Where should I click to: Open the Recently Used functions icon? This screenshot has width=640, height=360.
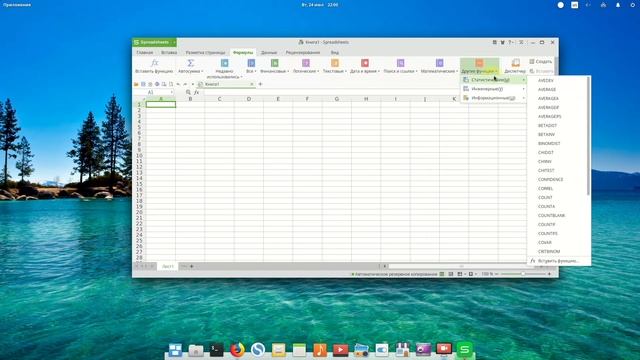[x=224, y=63]
